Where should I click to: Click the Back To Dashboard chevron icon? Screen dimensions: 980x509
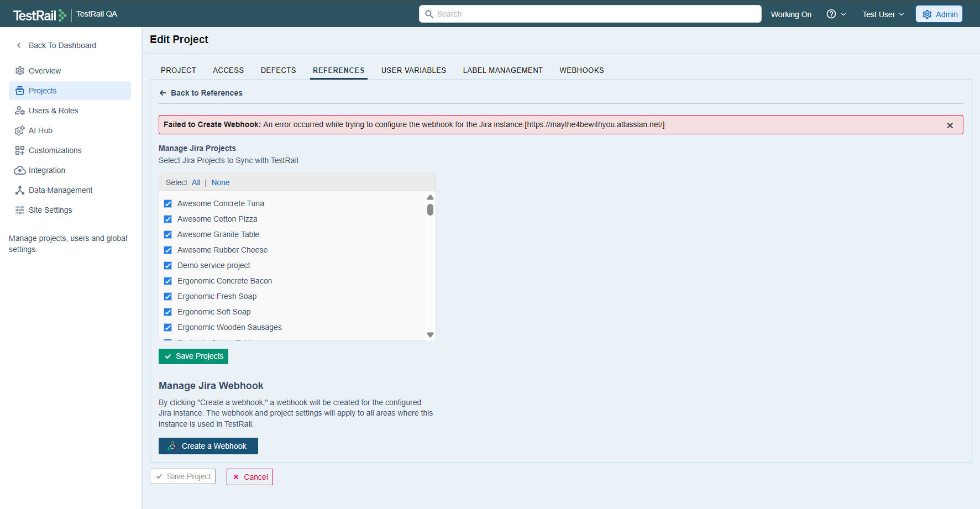[19, 45]
